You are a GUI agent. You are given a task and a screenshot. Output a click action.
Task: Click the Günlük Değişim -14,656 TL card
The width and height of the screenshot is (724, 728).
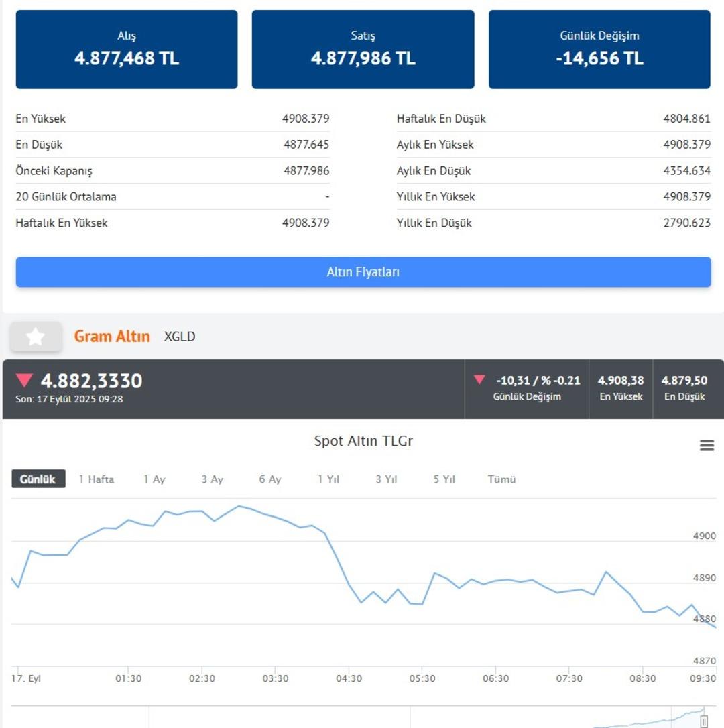(599, 49)
